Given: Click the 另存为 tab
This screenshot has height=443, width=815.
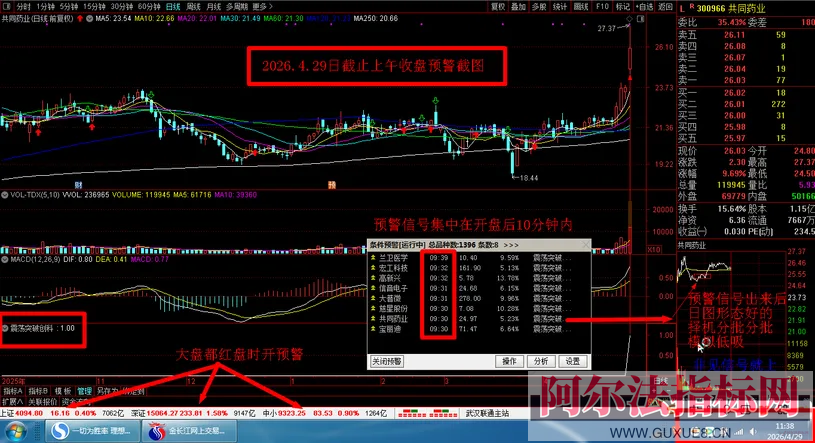Looking at the screenshot, I should 107,392.
